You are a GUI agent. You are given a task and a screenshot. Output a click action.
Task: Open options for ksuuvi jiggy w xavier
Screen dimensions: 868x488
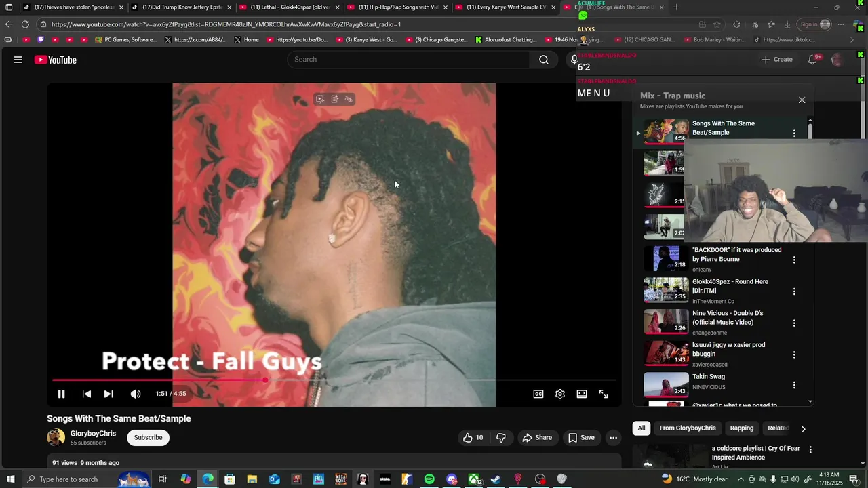coord(794,354)
